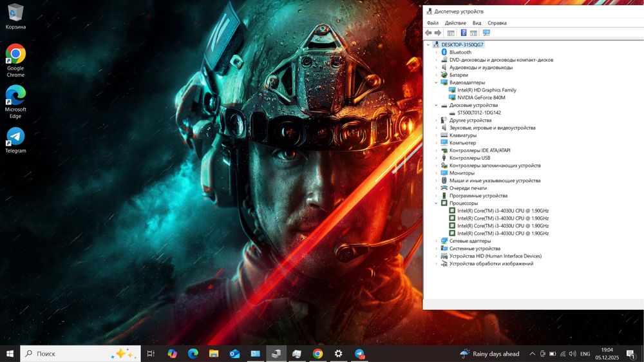Screen dimensions: 644x362
Task: Select Контроллеры IDE ATA/ATAPI
Action: (x=480, y=150)
